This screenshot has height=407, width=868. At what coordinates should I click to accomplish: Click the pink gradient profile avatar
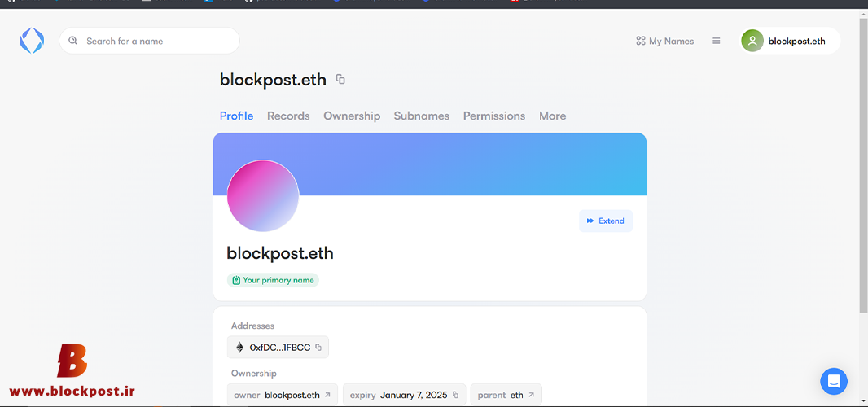point(263,196)
